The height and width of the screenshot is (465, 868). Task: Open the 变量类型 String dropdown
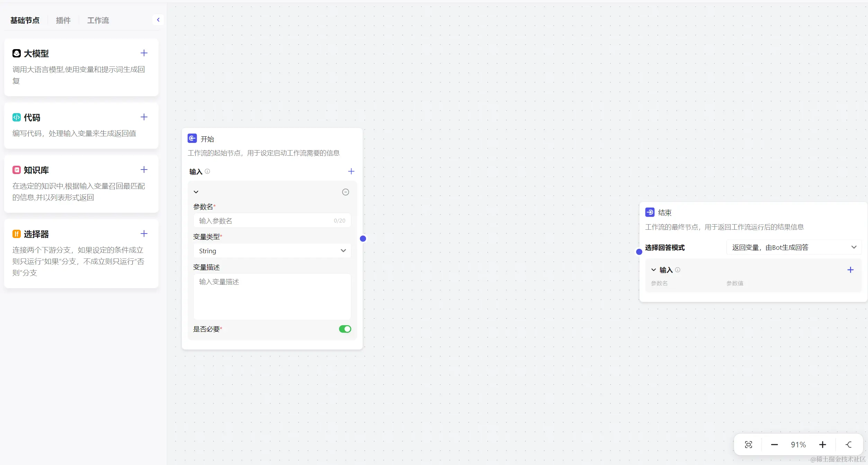[x=272, y=251]
